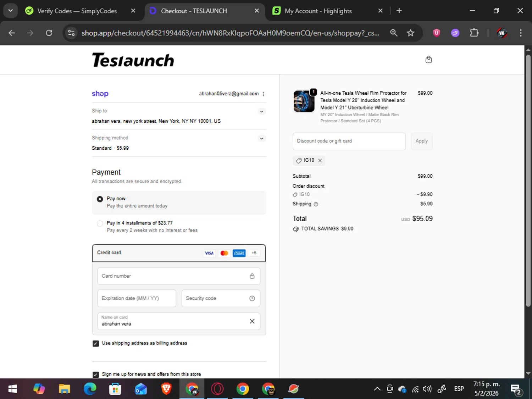The width and height of the screenshot is (532, 399).
Task: Close the My Account - Highlights tab
Action: click(x=380, y=11)
